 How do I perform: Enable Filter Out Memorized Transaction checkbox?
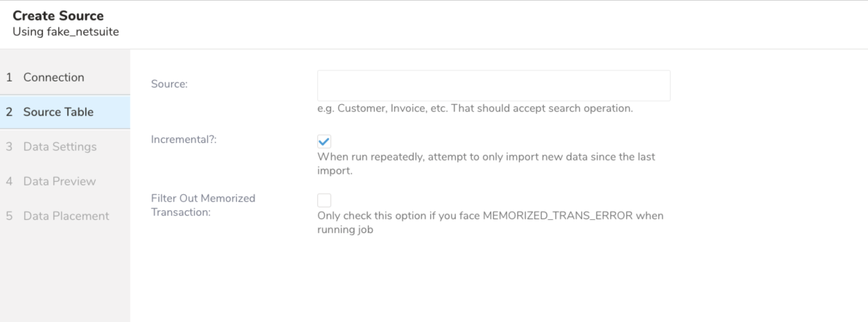(324, 200)
